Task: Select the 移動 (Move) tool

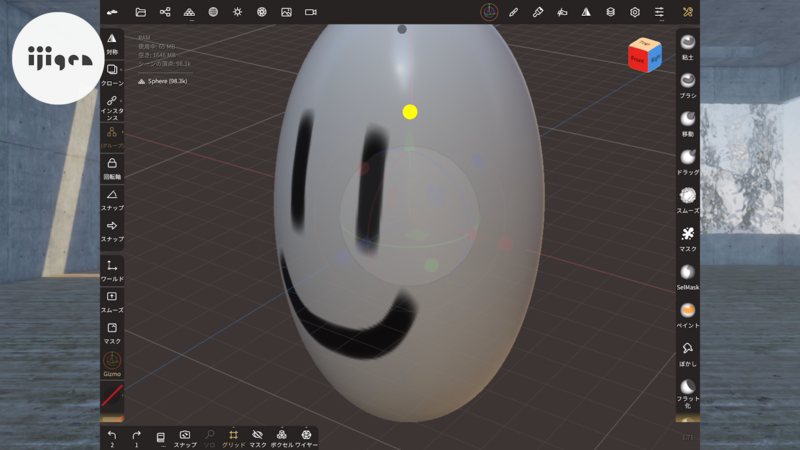Action: pyautogui.click(x=688, y=123)
